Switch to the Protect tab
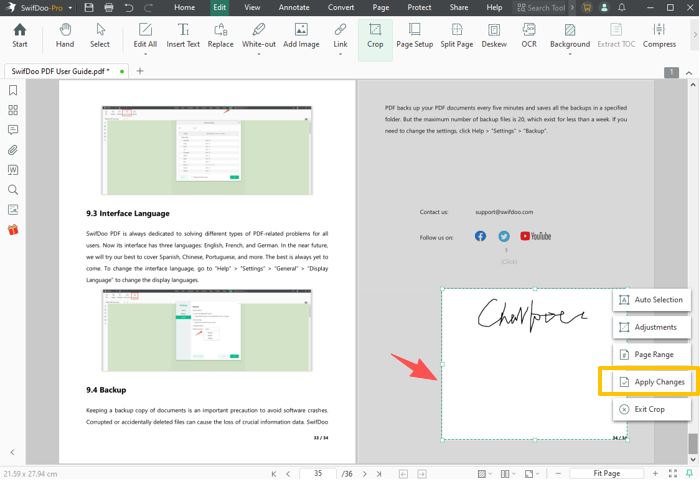The width and height of the screenshot is (700, 480). pos(419,8)
